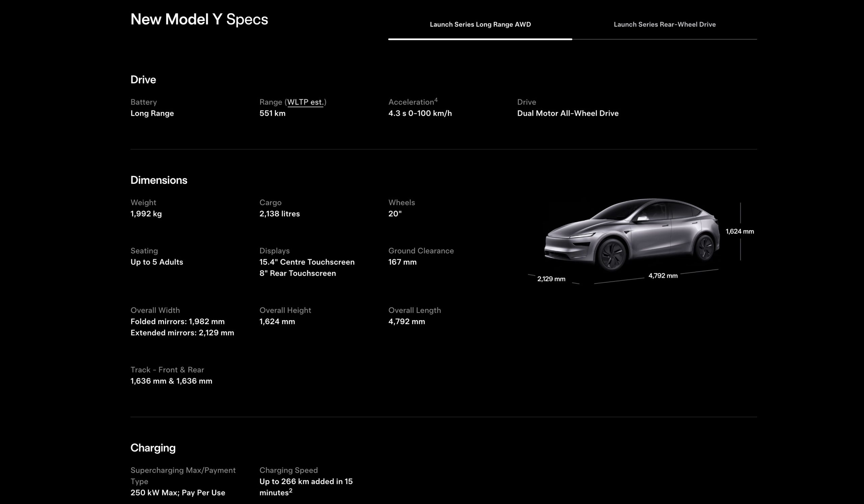Screen dimensions: 864x504
Task: Click the 2,129 mm width label beside car
Action: pyautogui.click(x=551, y=279)
